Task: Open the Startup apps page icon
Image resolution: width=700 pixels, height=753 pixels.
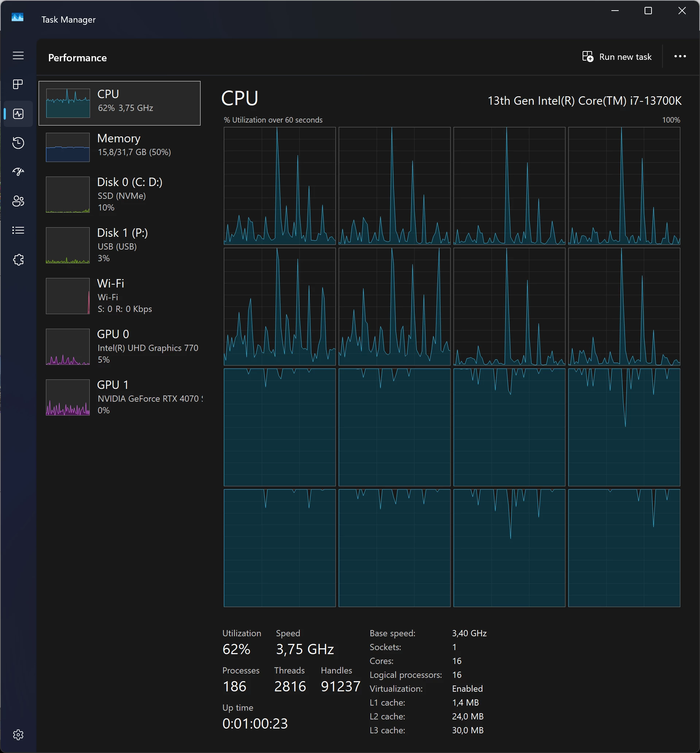Action: 18,171
